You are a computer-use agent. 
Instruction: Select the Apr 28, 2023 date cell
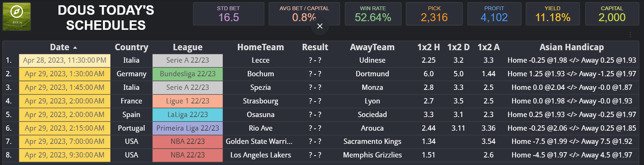[x=64, y=60]
